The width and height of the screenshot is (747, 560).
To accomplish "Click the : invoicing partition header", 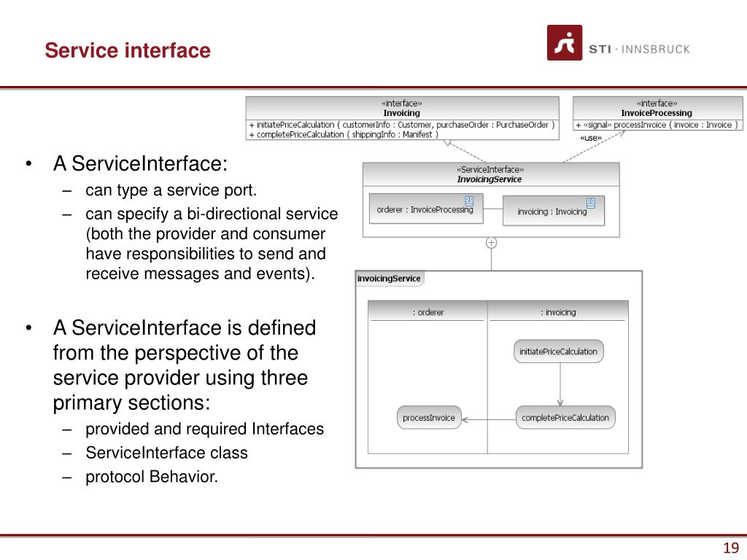I will tap(558, 312).
